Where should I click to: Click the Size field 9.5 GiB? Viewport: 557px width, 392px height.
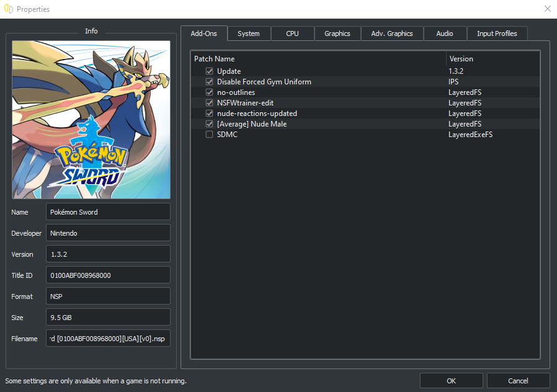[108, 318]
